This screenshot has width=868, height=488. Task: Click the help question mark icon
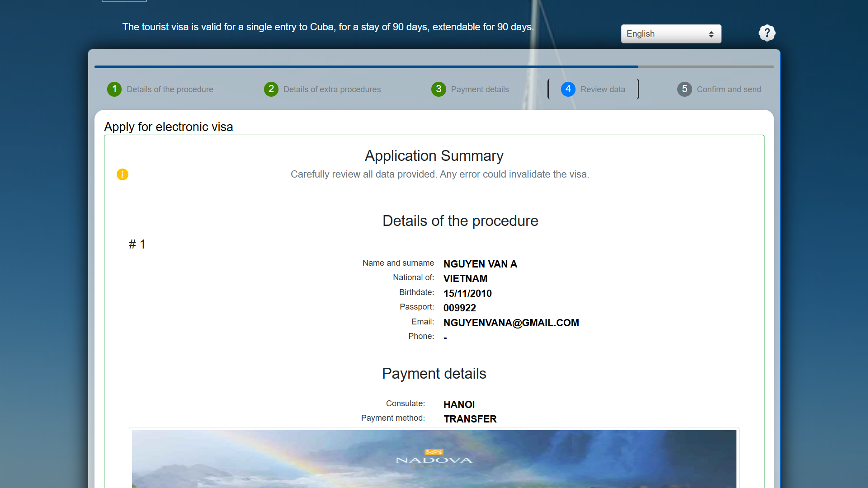click(x=767, y=33)
